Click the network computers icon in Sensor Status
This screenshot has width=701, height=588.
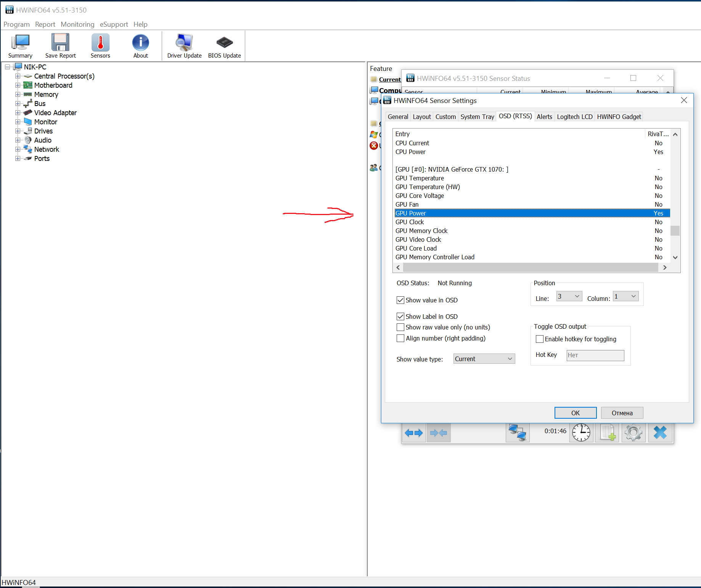(518, 433)
